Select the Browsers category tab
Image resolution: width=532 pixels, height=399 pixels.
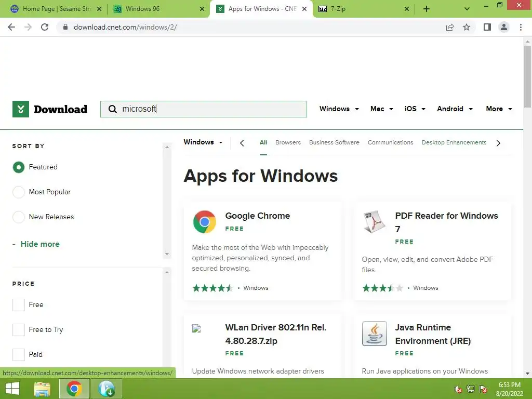click(288, 142)
